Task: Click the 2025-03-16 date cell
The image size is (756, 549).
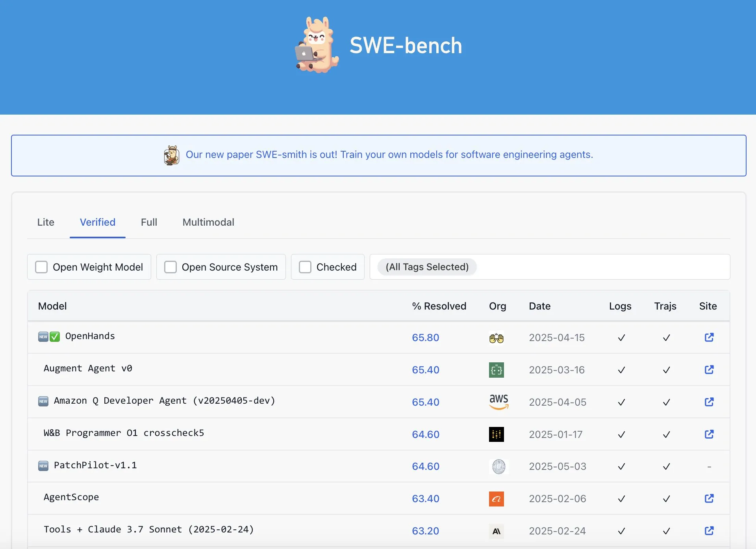Action: click(557, 370)
